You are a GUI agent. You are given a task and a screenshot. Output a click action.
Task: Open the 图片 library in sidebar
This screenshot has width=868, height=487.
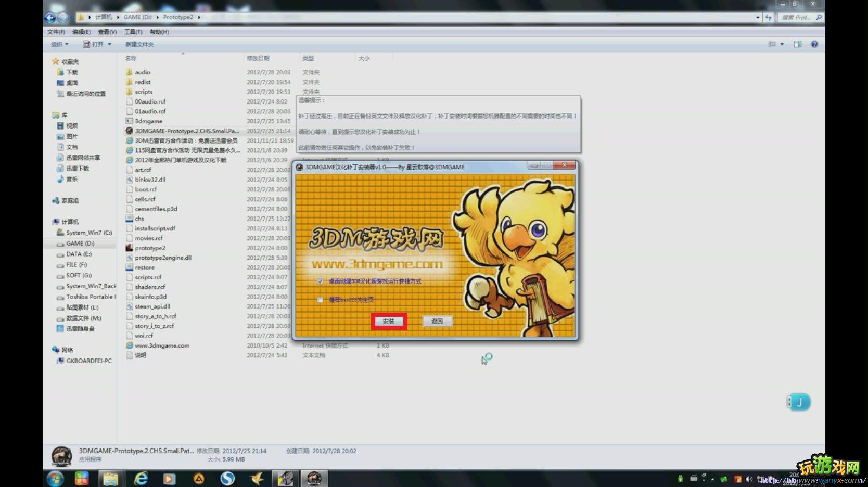[72, 136]
